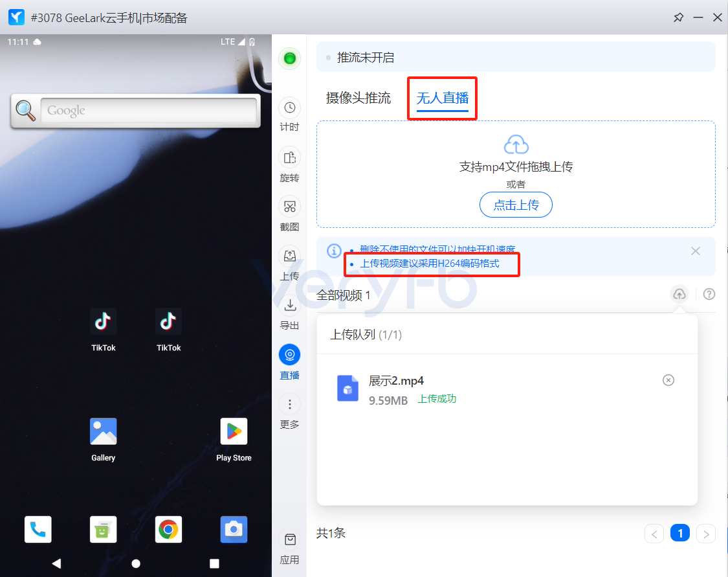This screenshot has height=577, width=728.
Task: Launch the Chrome browser
Action: [x=168, y=529]
